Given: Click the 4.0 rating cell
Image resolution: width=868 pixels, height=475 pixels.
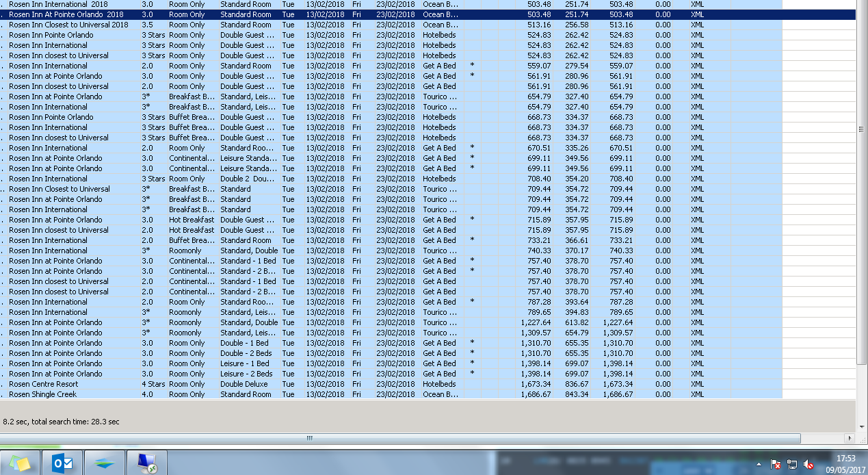Looking at the screenshot, I should [148, 394].
